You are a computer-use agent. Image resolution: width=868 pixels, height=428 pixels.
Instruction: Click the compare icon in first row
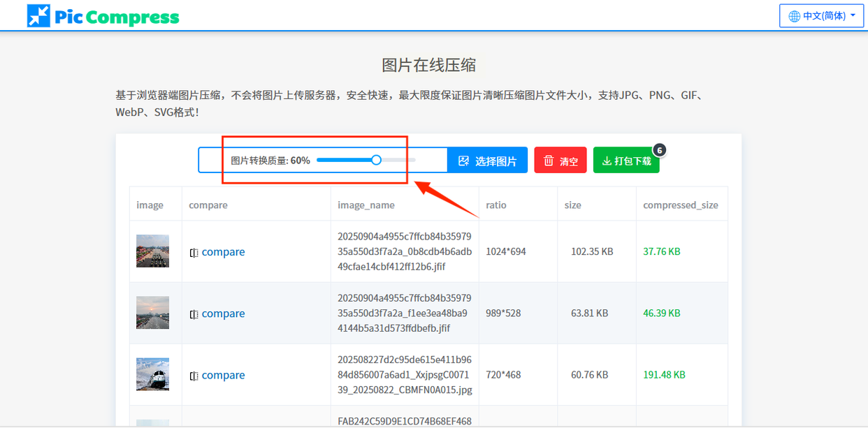194,253
